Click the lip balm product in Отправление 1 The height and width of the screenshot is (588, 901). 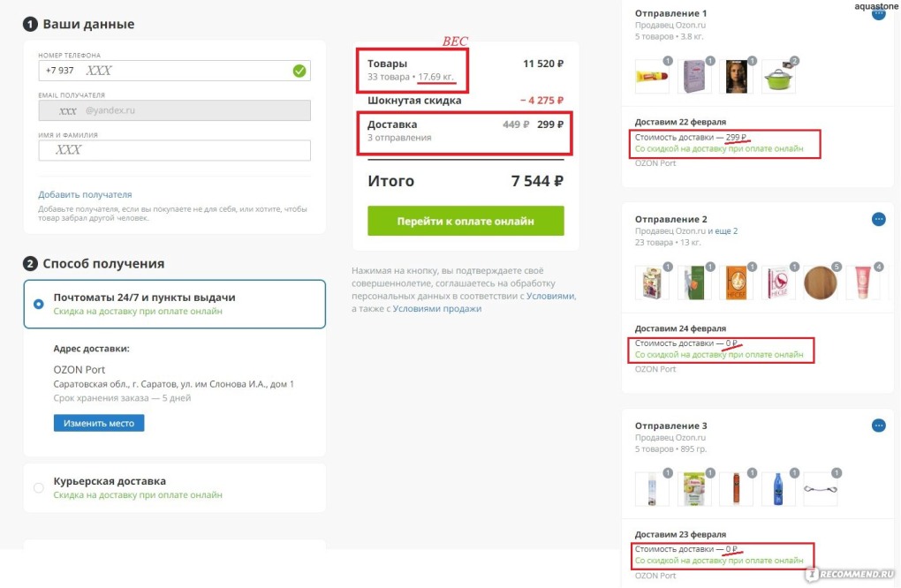tap(652, 77)
